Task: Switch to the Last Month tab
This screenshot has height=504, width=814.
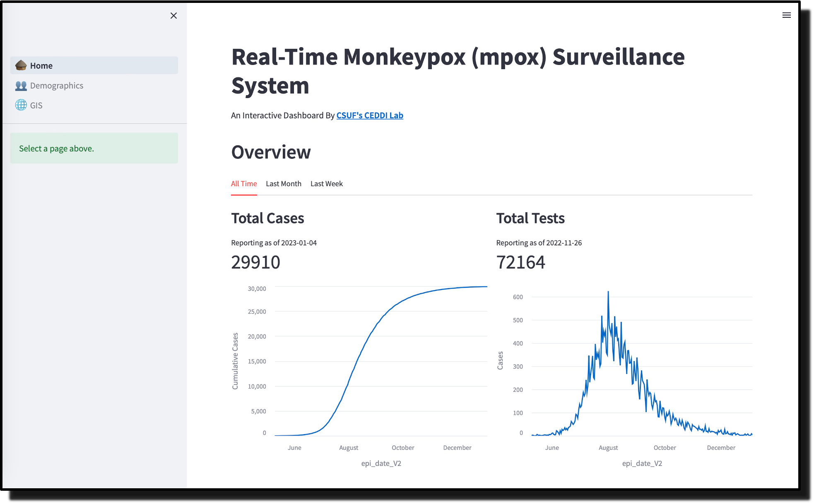Action: pos(284,184)
